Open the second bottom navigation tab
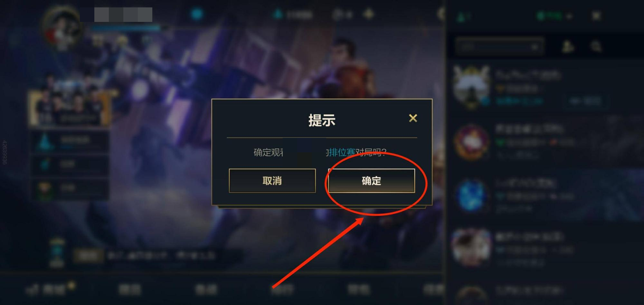 (129, 289)
